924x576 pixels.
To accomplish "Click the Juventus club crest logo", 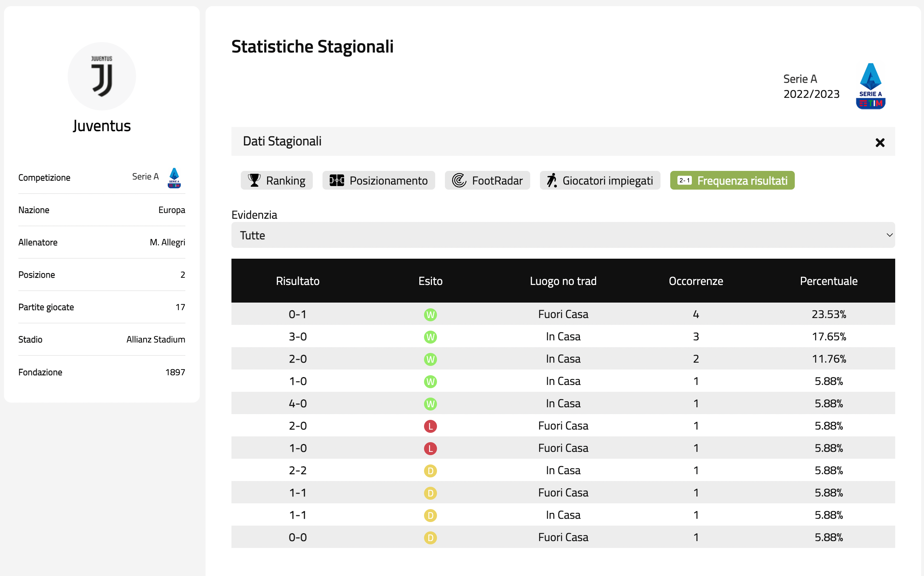I will 102,76.
